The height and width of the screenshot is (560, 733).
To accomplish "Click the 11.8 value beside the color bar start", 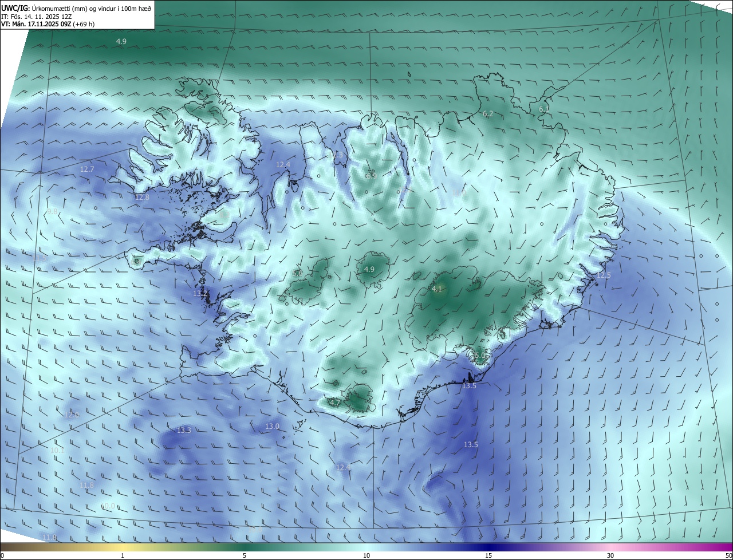I will point(50,537).
